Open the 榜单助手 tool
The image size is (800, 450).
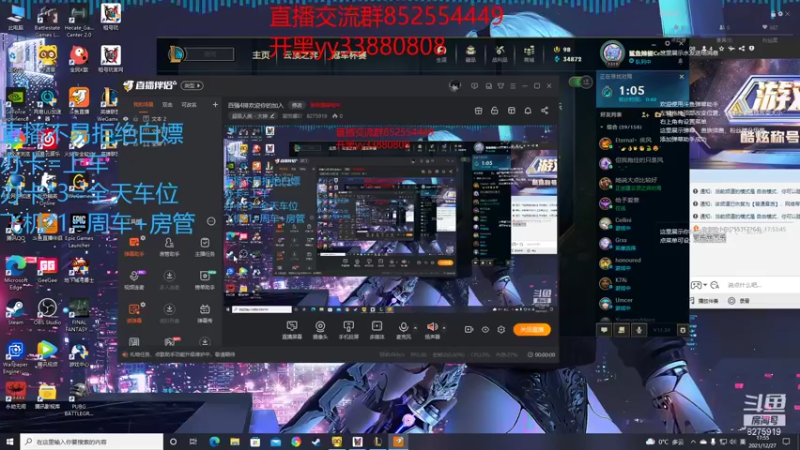pyautogui.click(x=205, y=280)
